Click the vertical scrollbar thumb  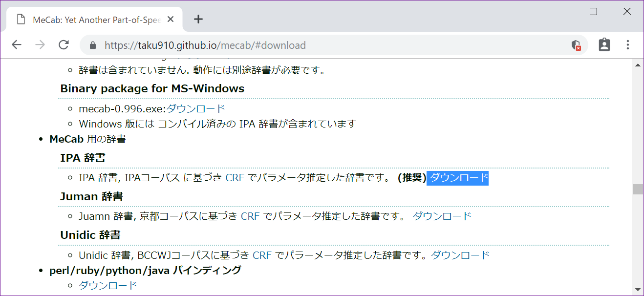636,188
